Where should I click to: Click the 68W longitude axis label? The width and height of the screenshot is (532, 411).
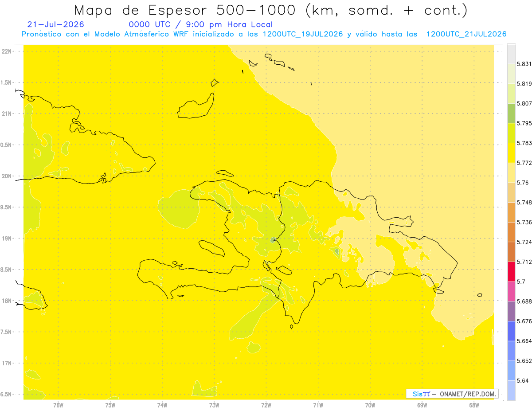[474, 404]
